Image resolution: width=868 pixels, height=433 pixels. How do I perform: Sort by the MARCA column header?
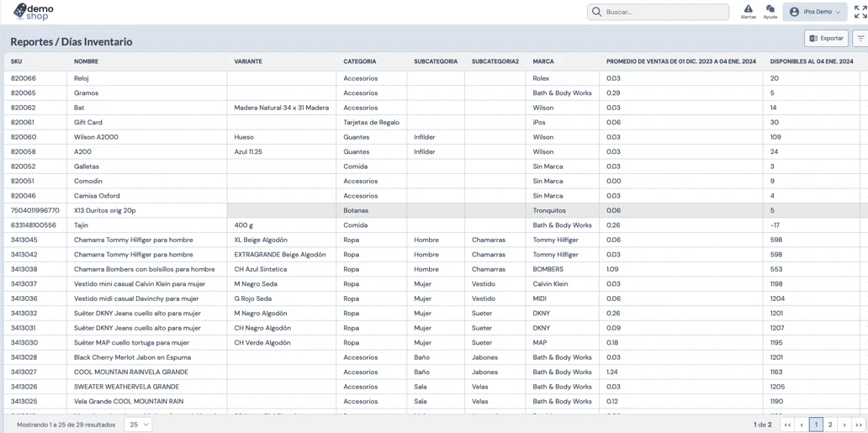tap(543, 61)
